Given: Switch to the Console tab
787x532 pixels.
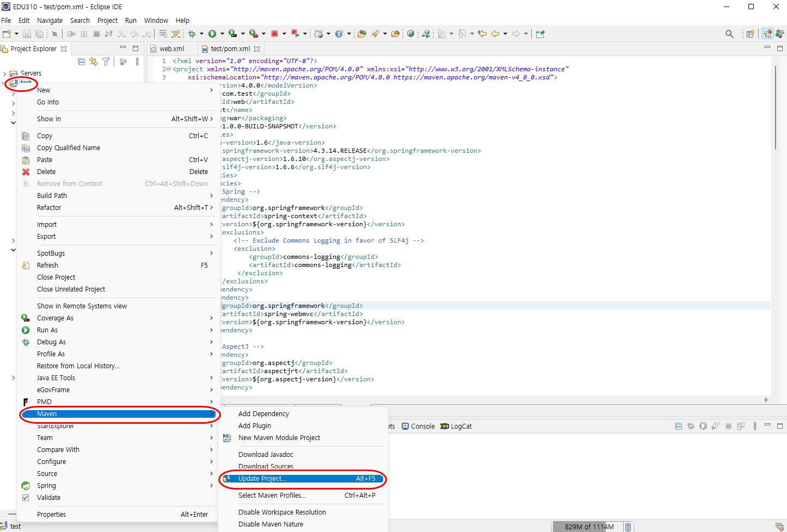Looking at the screenshot, I should point(418,426).
